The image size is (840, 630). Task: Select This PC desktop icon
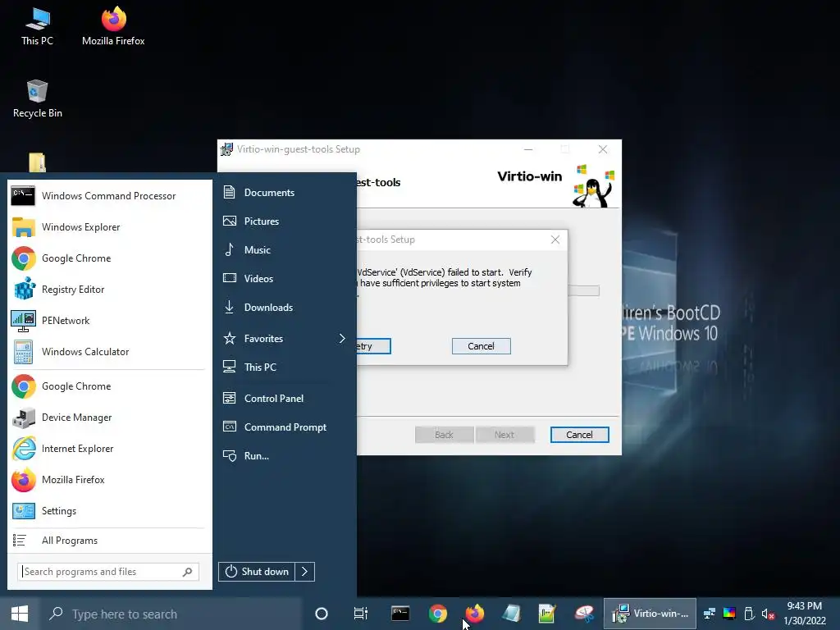pyautogui.click(x=38, y=27)
